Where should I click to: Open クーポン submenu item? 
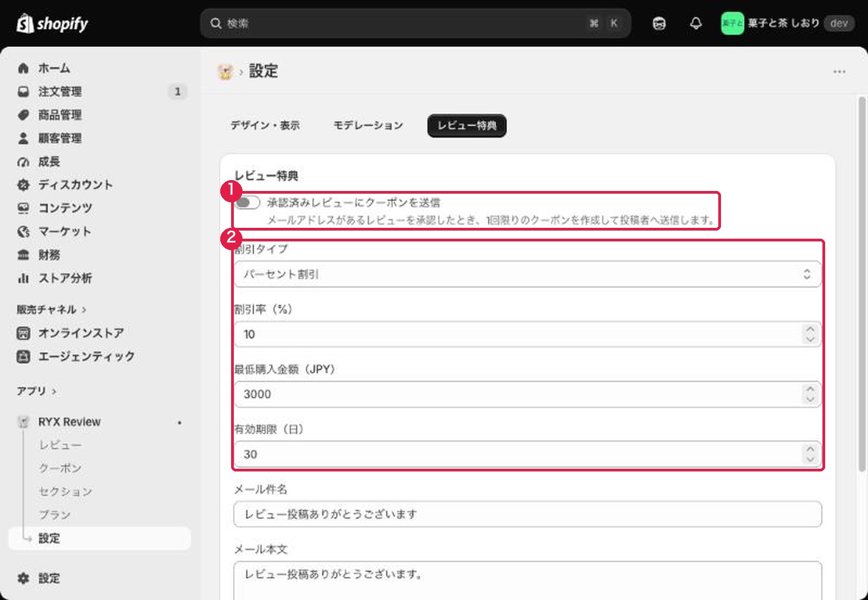click(x=60, y=469)
